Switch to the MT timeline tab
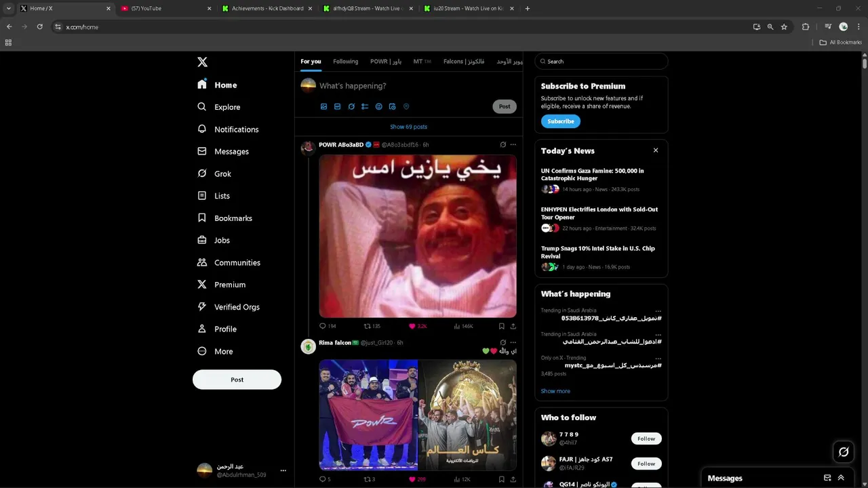Viewport: 868px width, 488px height. pyautogui.click(x=422, y=62)
